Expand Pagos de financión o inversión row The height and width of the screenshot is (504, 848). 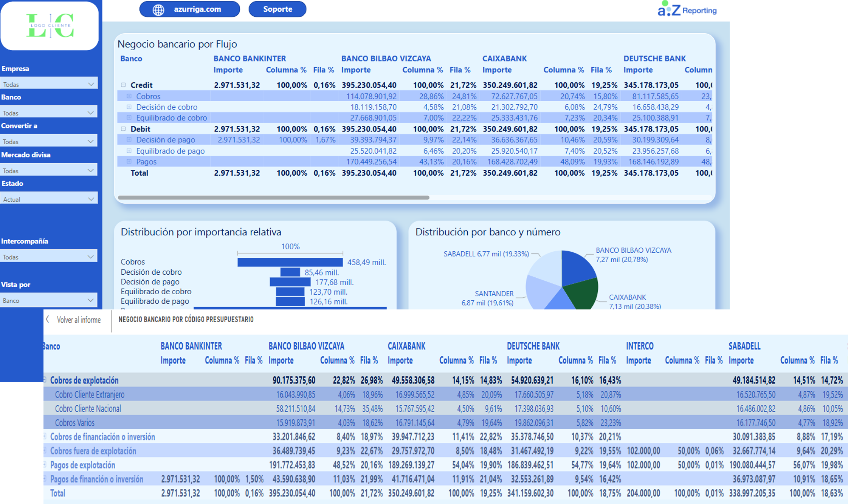(45, 479)
